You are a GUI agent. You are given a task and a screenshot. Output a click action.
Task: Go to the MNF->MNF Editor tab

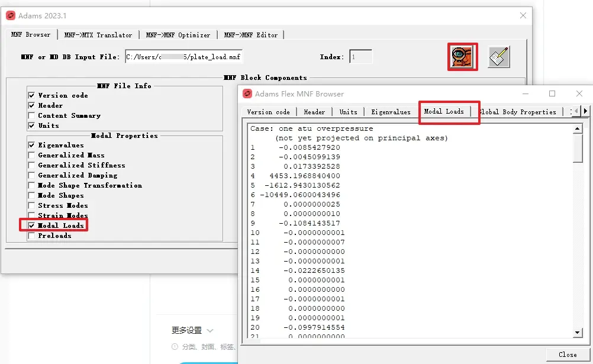(x=251, y=35)
